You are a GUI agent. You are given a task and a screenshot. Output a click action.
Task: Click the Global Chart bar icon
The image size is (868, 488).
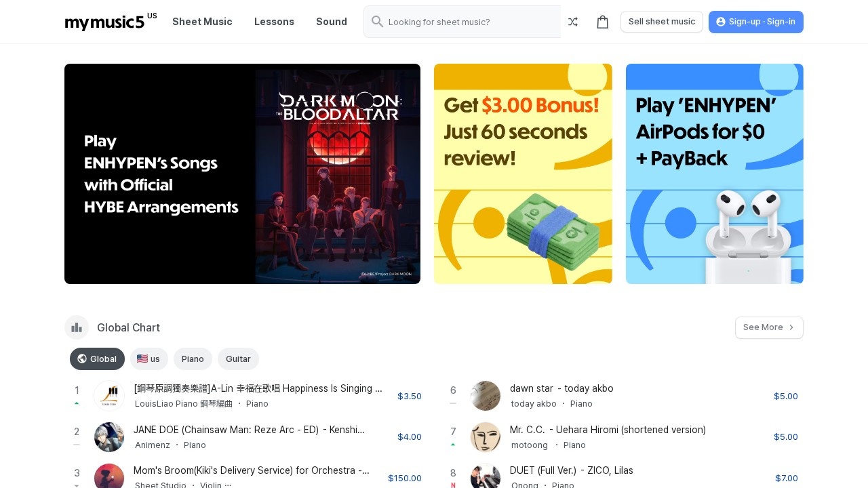pos(77,327)
